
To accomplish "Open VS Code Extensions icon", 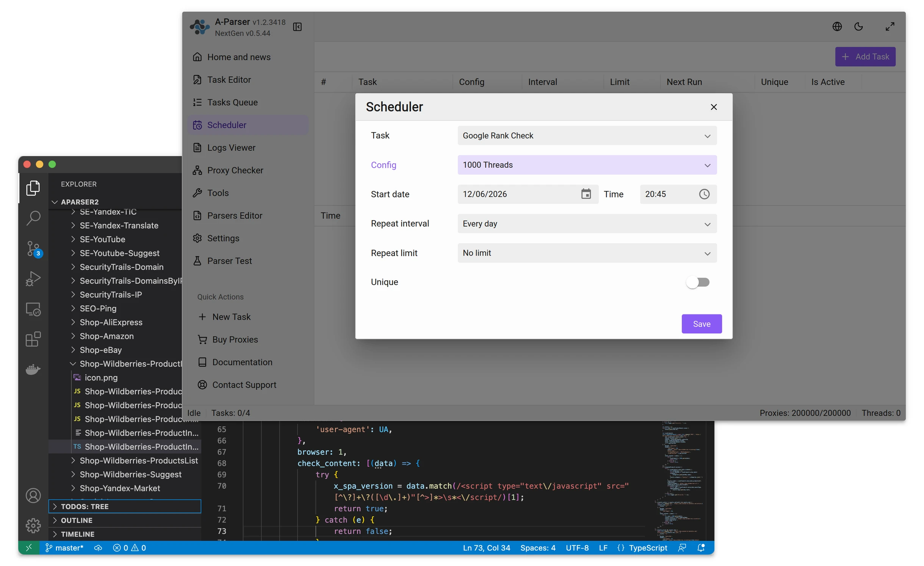I will [x=33, y=339].
